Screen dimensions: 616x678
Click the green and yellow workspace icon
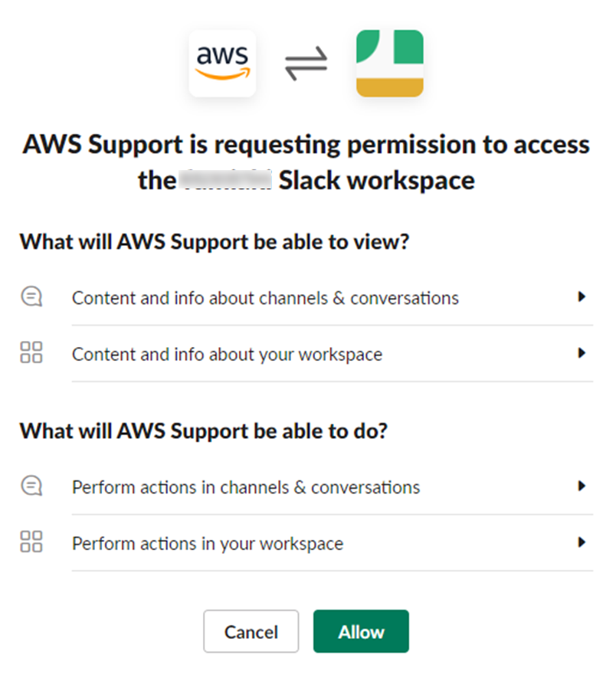pyautogui.click(x=390, y=63)
